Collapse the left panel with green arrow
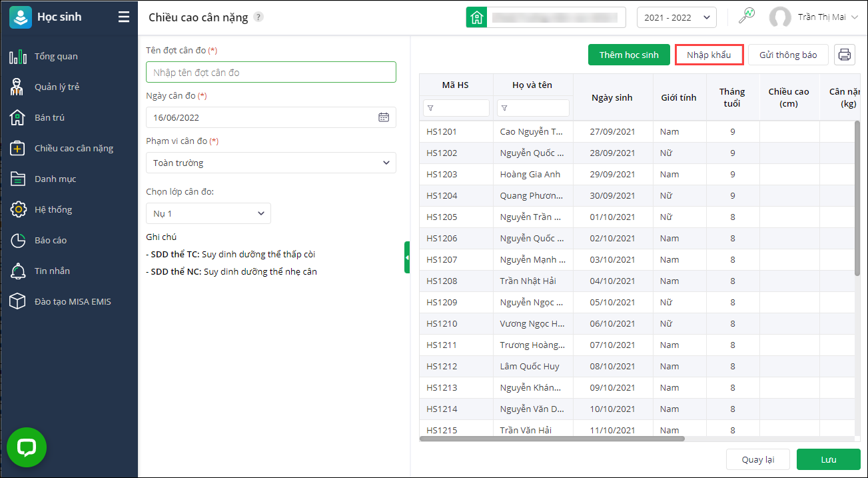 pyautogui.click(x=407, y=257)
